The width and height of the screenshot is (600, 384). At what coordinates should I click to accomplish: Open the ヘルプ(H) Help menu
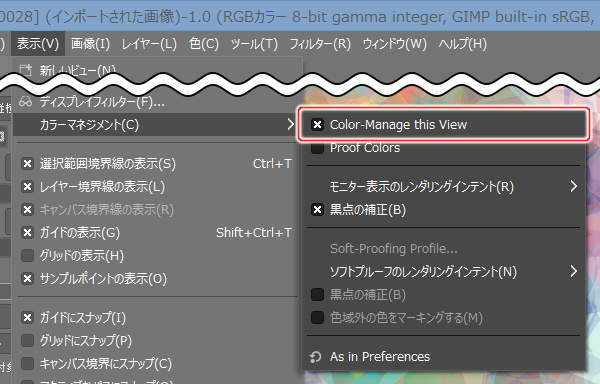[x=463, y=44]
